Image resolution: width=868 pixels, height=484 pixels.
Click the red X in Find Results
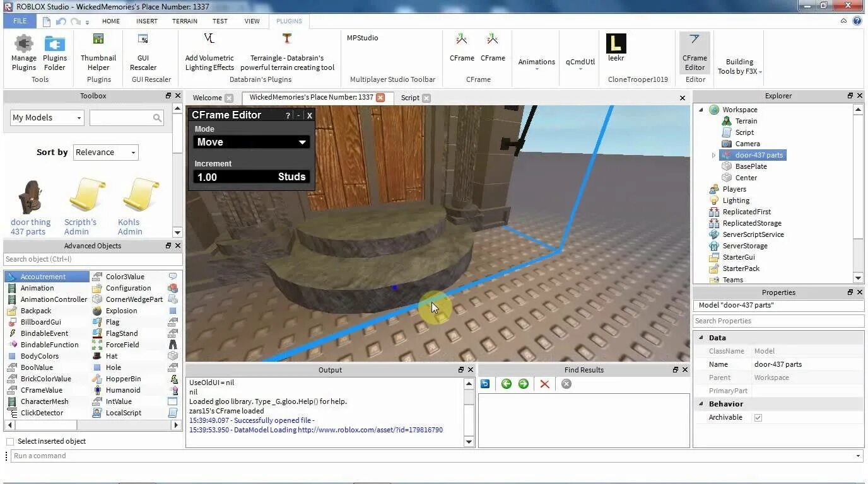click(x=544, y=384)
